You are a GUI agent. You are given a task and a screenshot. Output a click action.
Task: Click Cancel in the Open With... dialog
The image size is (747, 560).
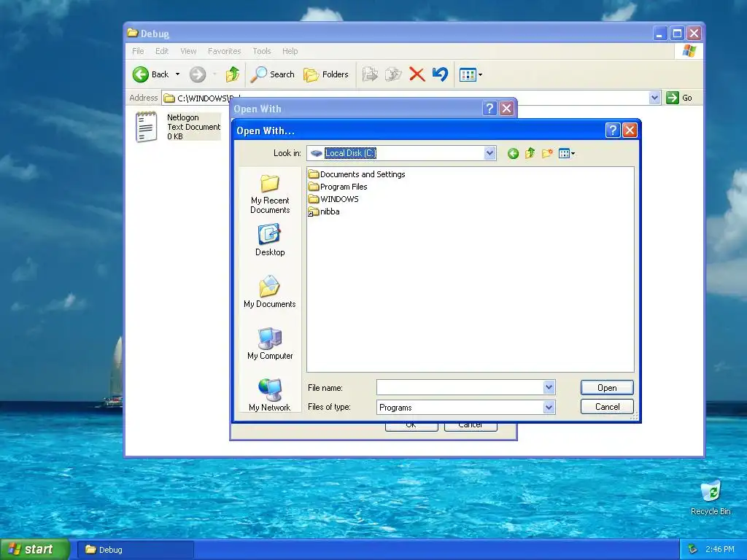[607, 407]
